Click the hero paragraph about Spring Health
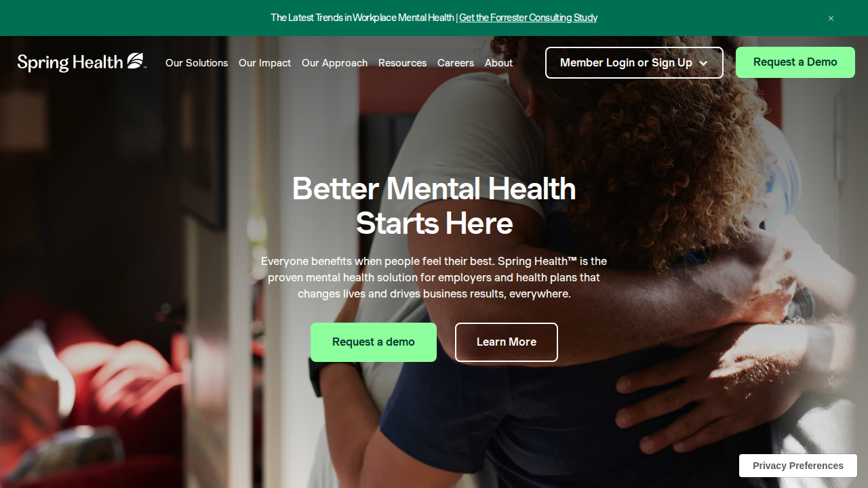The image size is (868, 488). [434, 277]
